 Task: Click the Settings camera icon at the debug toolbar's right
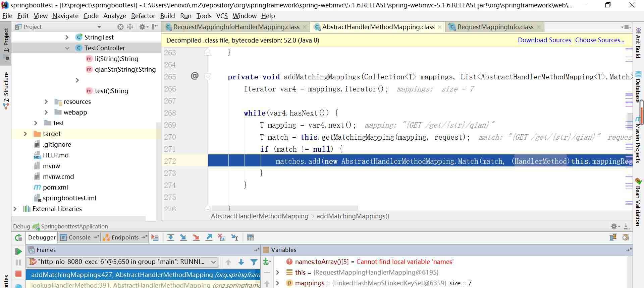click(x=626, y=237)
